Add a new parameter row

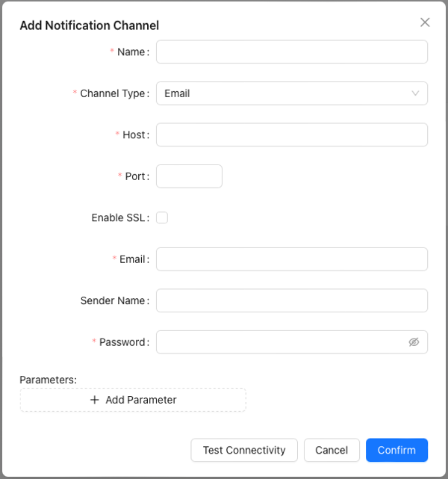133,400
